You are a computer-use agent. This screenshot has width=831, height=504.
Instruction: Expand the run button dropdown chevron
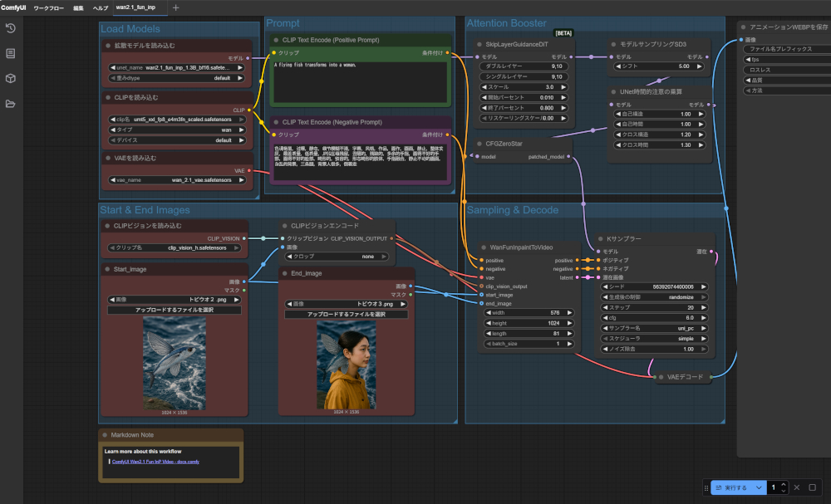758,487
